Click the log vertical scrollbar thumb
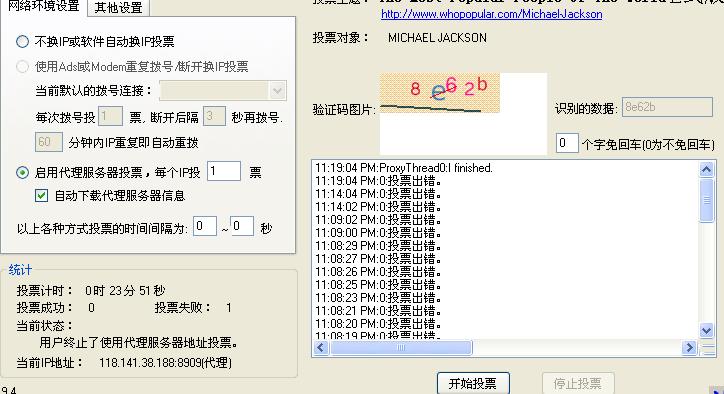 coord(706,200)
